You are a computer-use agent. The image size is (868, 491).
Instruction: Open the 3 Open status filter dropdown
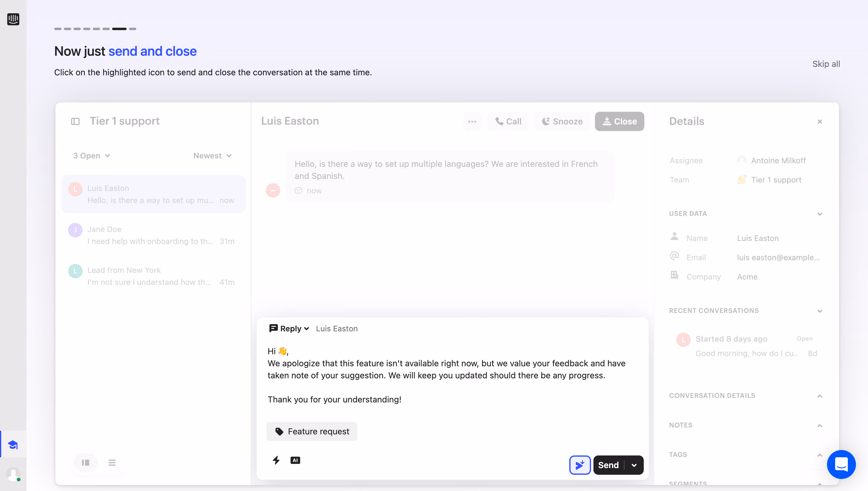[x=91, y=155]
